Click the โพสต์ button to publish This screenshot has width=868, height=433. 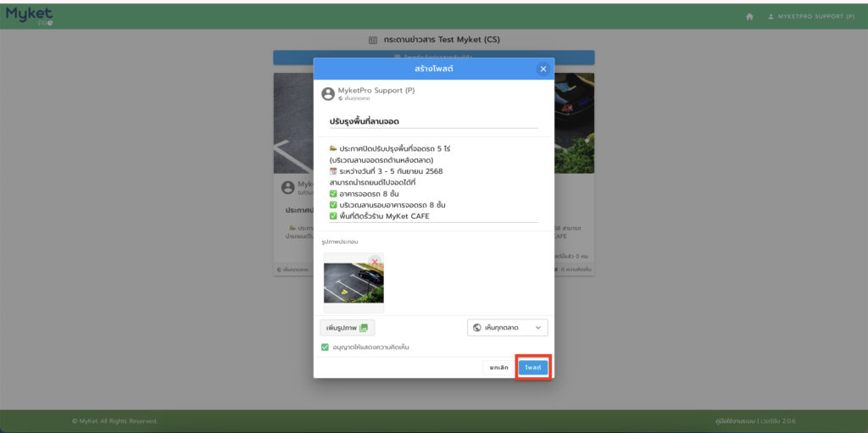(x=533, y=368)
